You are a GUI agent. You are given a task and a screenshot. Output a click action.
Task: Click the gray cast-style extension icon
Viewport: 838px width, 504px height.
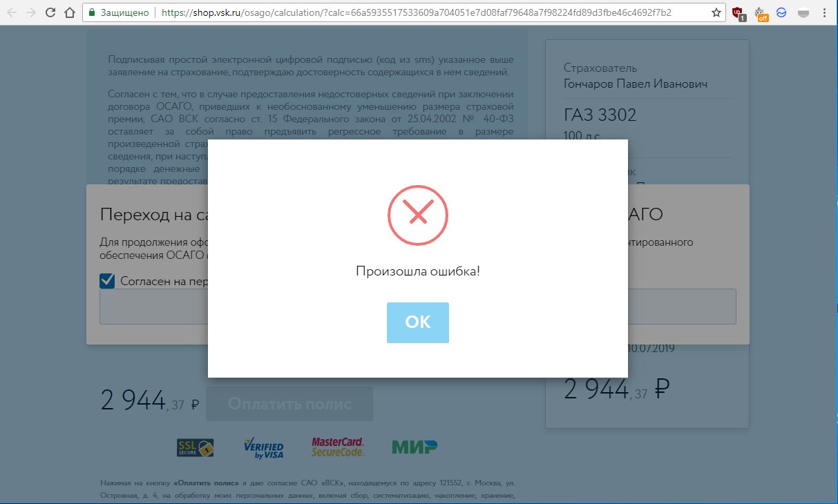pyautogui.click(x=803, y=12)
